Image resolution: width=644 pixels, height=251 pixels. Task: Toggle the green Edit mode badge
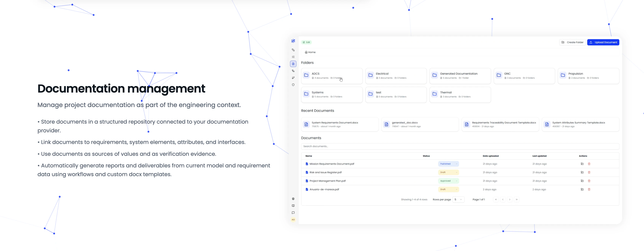click(307, 42)
